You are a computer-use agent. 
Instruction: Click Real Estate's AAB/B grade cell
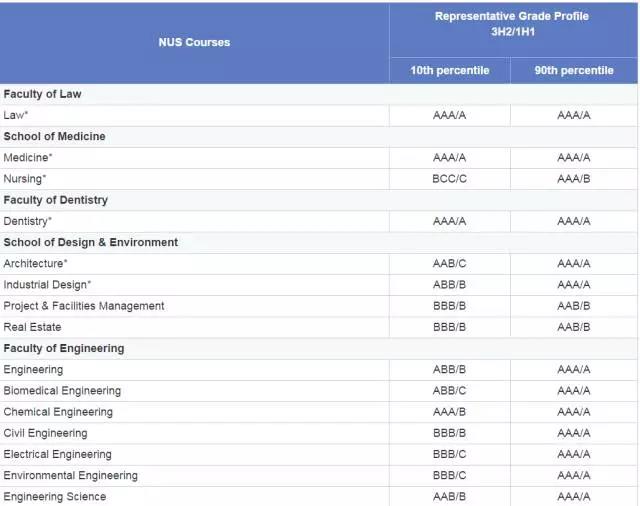[574, 327]
